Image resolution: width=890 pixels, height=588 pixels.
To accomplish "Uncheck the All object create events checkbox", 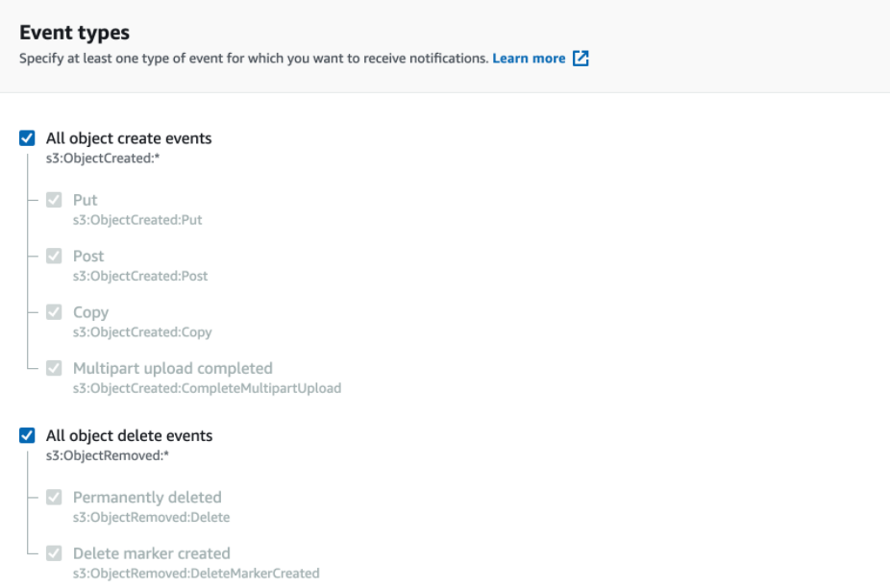I will pos(27,138).
